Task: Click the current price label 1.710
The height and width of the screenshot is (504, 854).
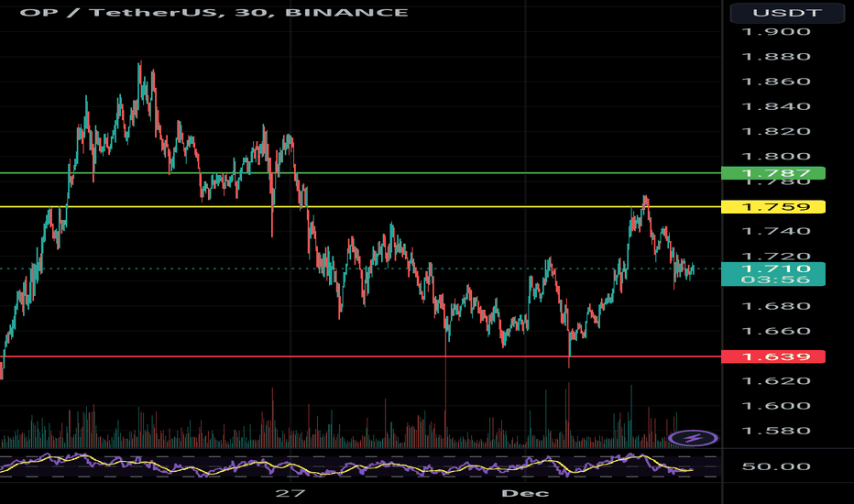Action: tap(776, 268)
